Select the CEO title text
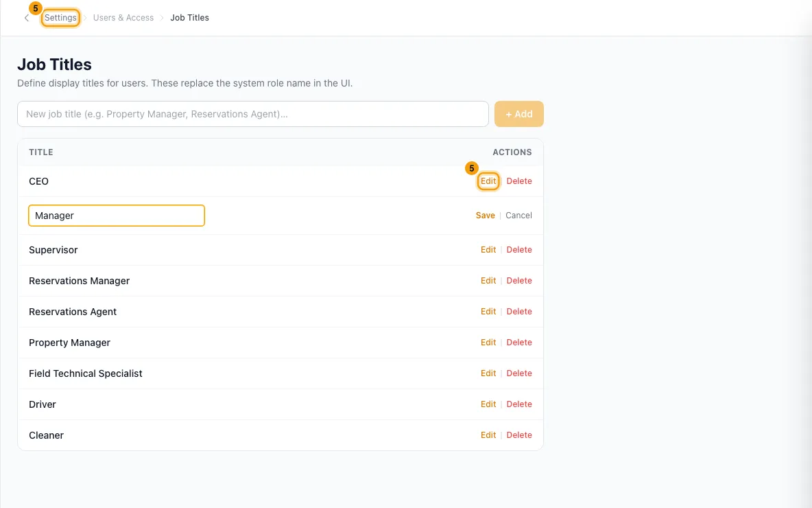812x508 pixels. pyautogui.click(x=39, y=181)
